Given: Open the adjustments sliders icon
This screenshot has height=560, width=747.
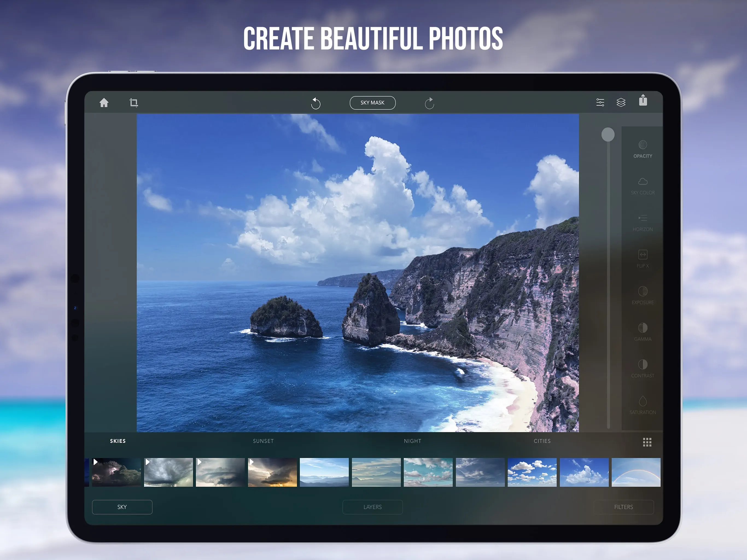Looking at the screenshot, I should [600, 102].
